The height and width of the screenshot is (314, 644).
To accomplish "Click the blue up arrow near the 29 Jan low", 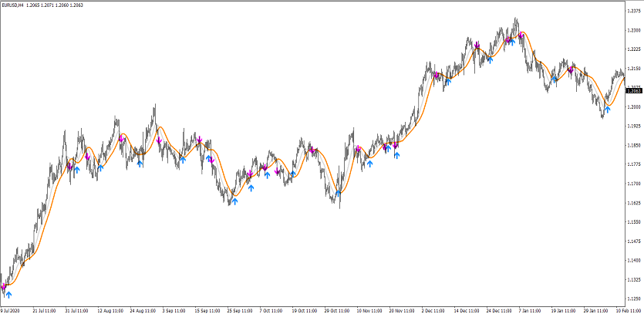I will (x=607, y=109).
